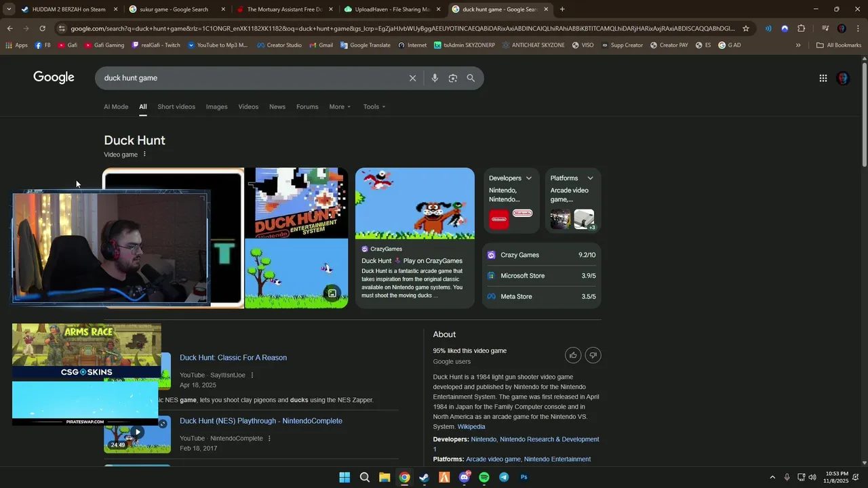Reload the page in Chrome
This screenshot has height=488, width=868.
(42, 28)
